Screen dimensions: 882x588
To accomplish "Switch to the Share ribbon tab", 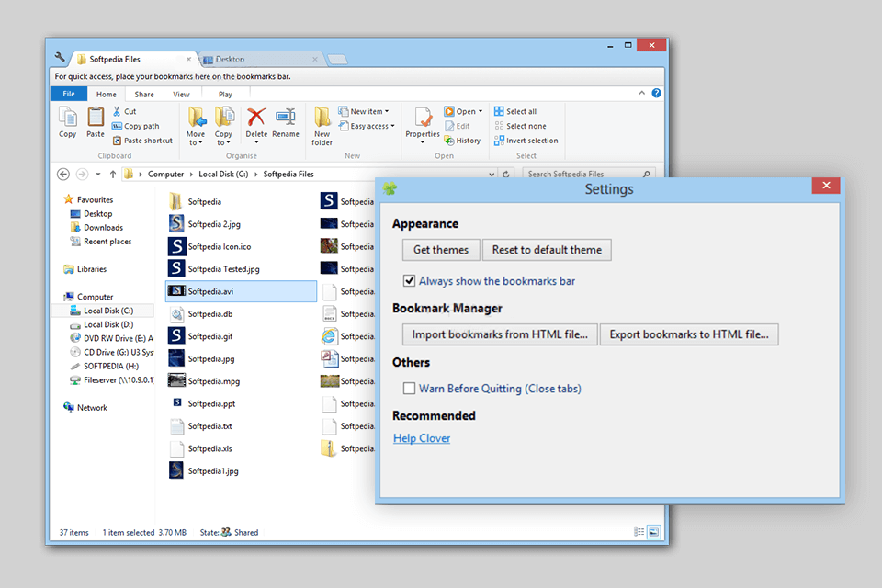I will point(144,95).
